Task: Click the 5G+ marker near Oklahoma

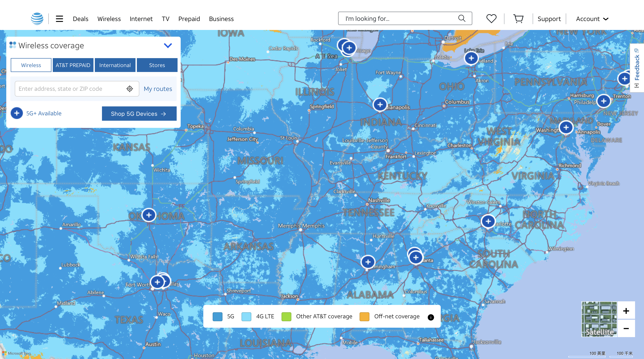Action: [149, 215]
